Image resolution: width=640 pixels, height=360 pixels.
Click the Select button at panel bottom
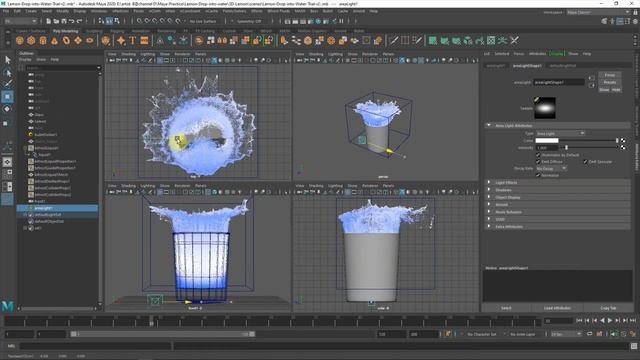point(506,308)
